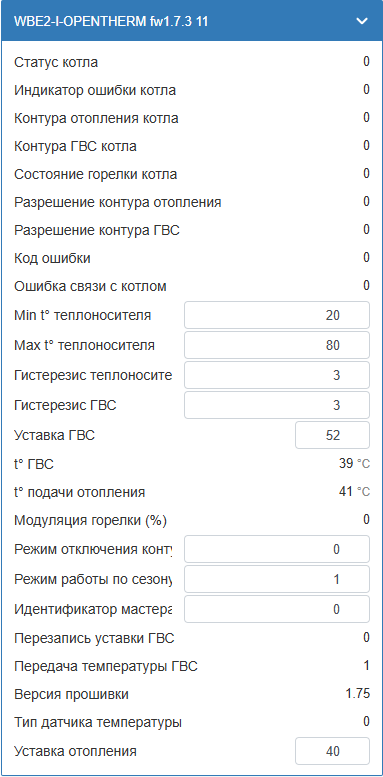
Task: Select the Гистерезис ГВС input field
Action: pos(277,405)
